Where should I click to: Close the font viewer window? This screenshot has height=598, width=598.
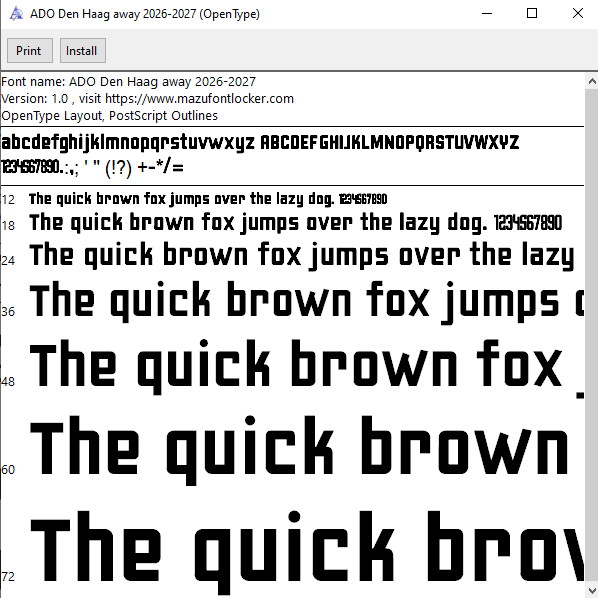coord(577,14)
